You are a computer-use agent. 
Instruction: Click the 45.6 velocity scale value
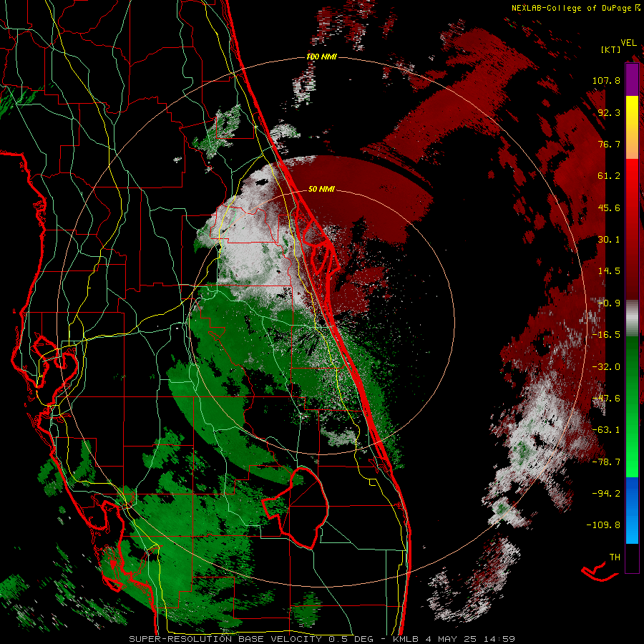[609, 208]
